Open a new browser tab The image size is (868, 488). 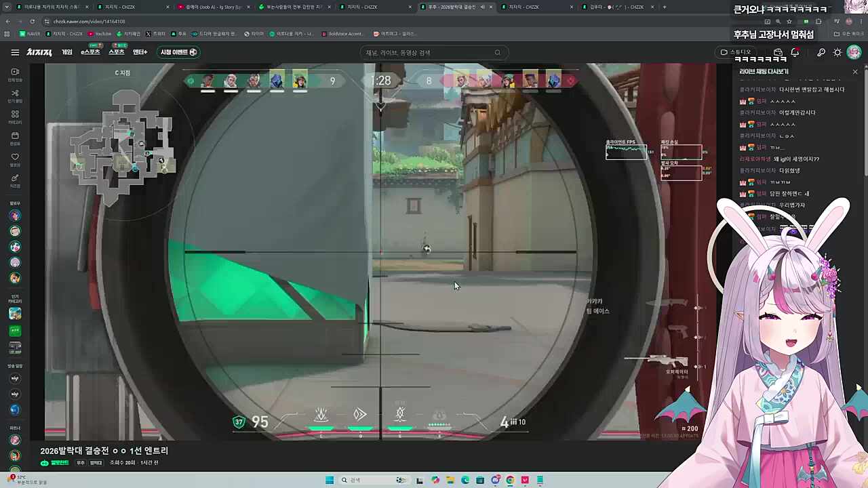click(x=665, y=7)
